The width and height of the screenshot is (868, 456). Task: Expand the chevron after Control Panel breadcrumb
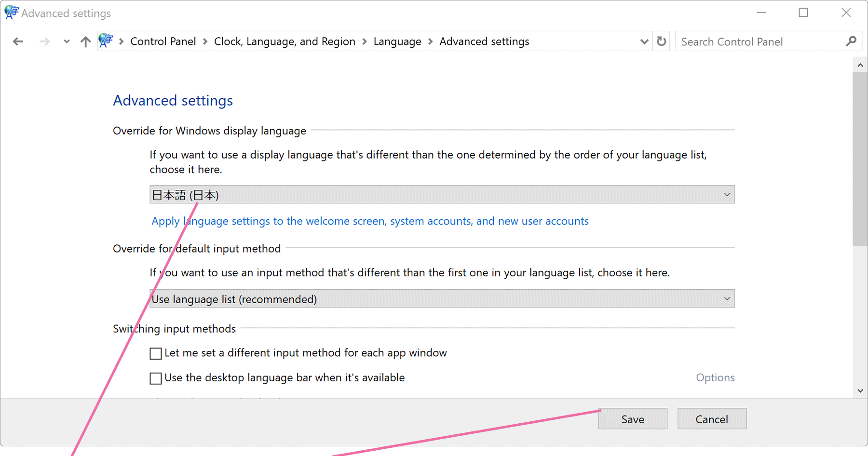[x=205, y=42]
